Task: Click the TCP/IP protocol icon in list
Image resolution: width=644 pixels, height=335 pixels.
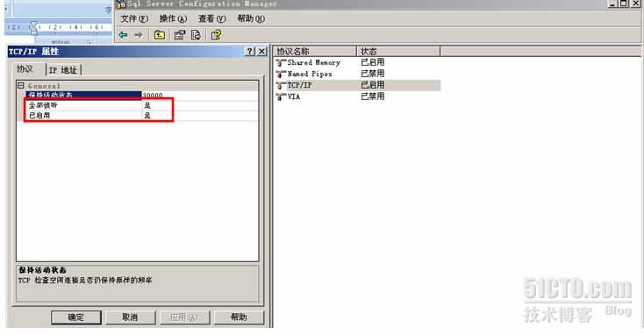Action: [281, 85]
